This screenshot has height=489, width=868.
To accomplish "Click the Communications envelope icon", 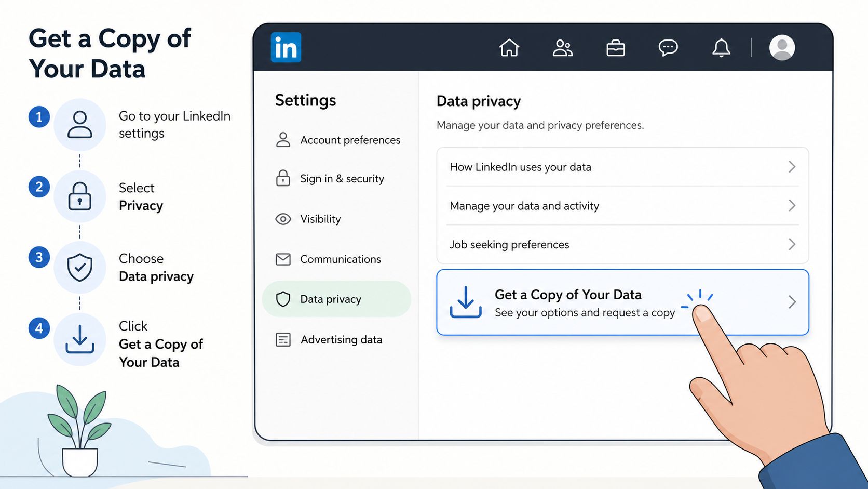I will tap(283, 259).
